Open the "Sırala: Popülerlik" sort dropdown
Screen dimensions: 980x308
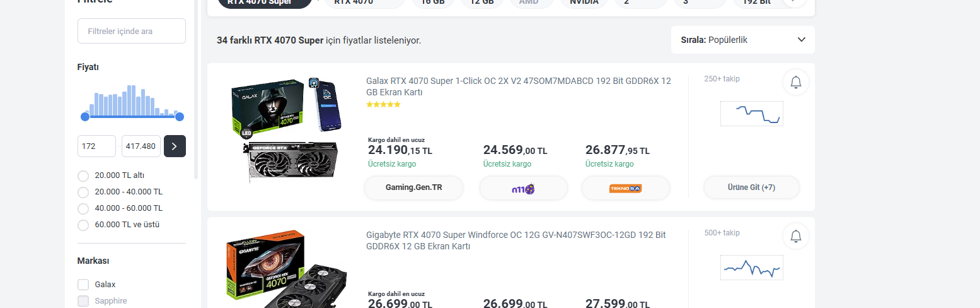(743, 40)
